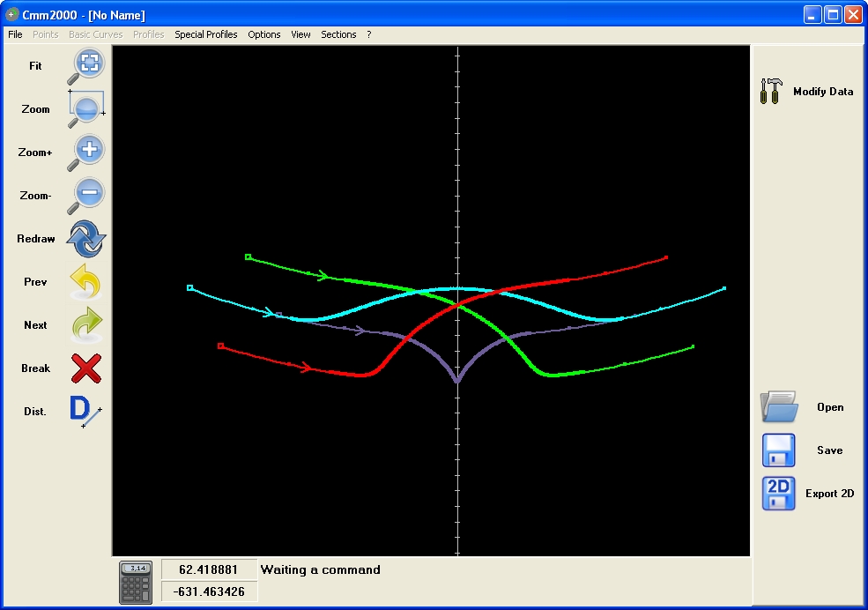This screenshot has height=610, width=868.
Task: Click the Dist. label text
Action: pos(35,412)
